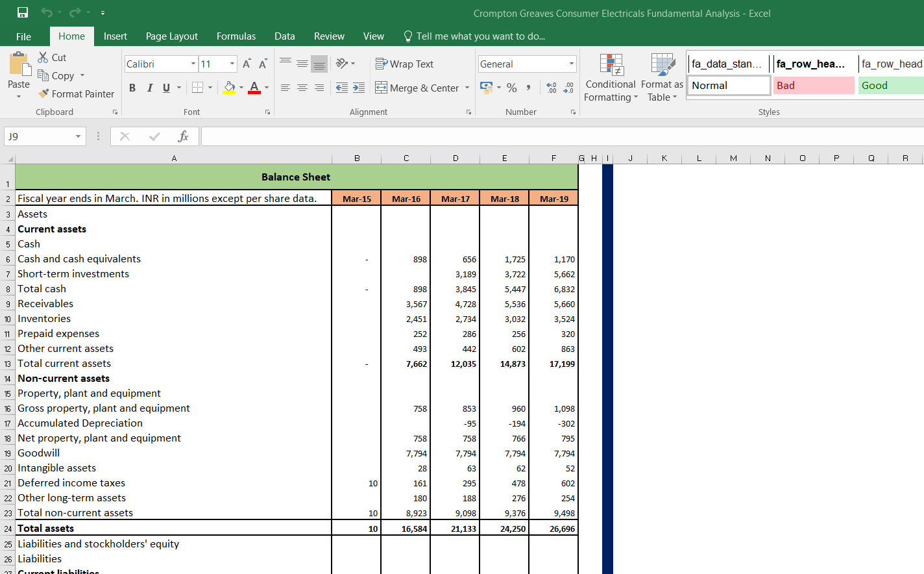The width and height of the screenshot is (924, 574).
Task: Click the Center alignment icon
Action: (302, 88)
